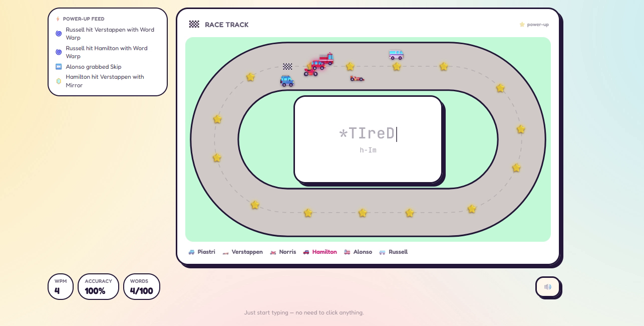Click the blue jeep car on the track
644x326 pixels.
point(287,81)
